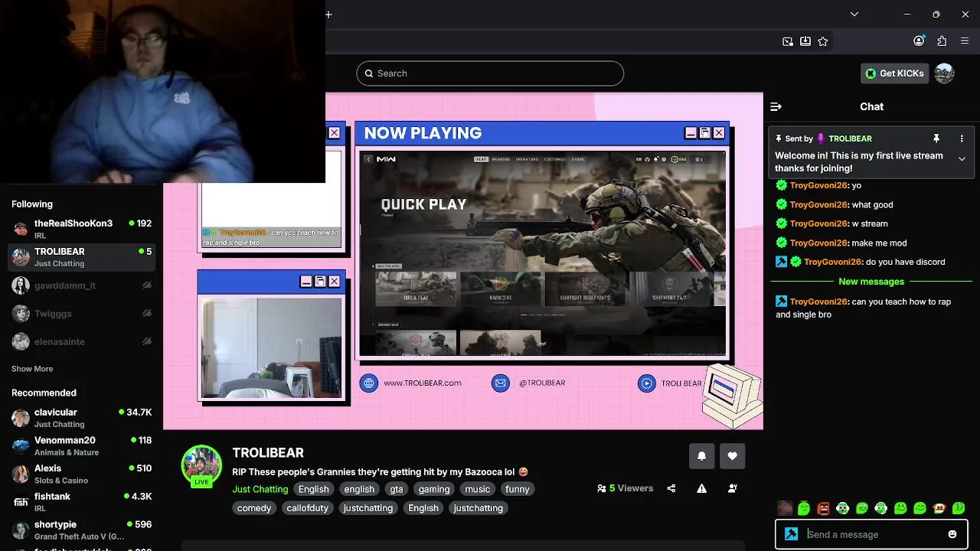Insert the angry red face emote
This screenshot has width=980, height=551.
point(823,508)
